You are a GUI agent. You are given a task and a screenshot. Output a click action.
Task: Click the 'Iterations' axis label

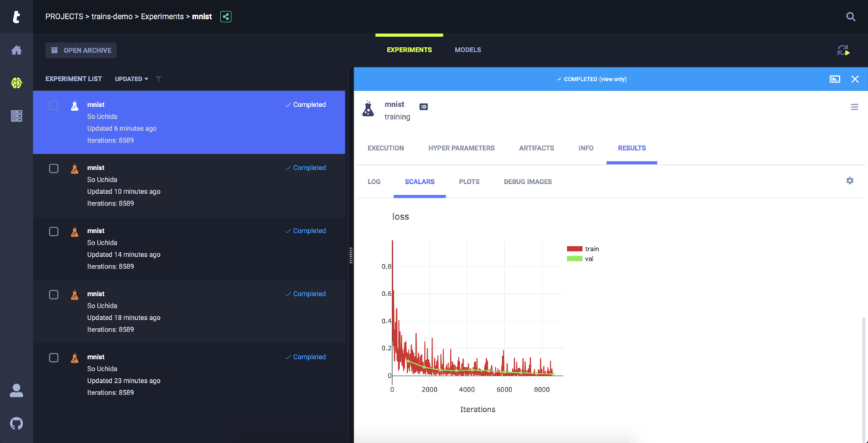pos(477,409)
